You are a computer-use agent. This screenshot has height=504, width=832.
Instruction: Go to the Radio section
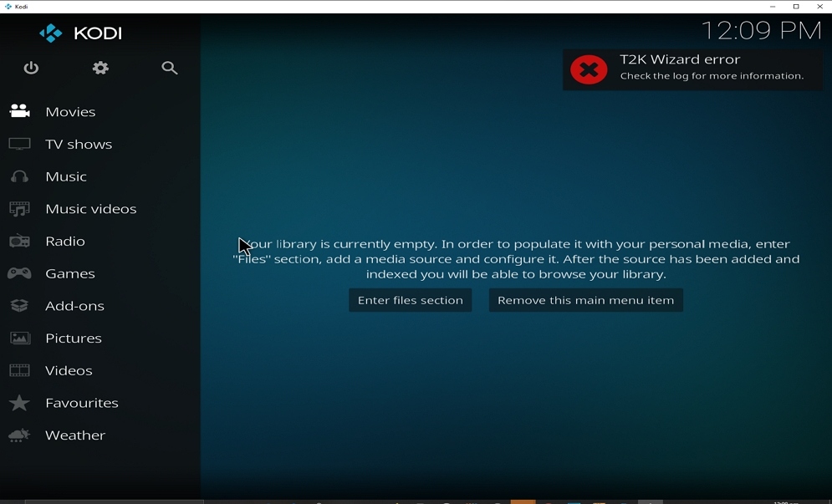coord(65,242)
